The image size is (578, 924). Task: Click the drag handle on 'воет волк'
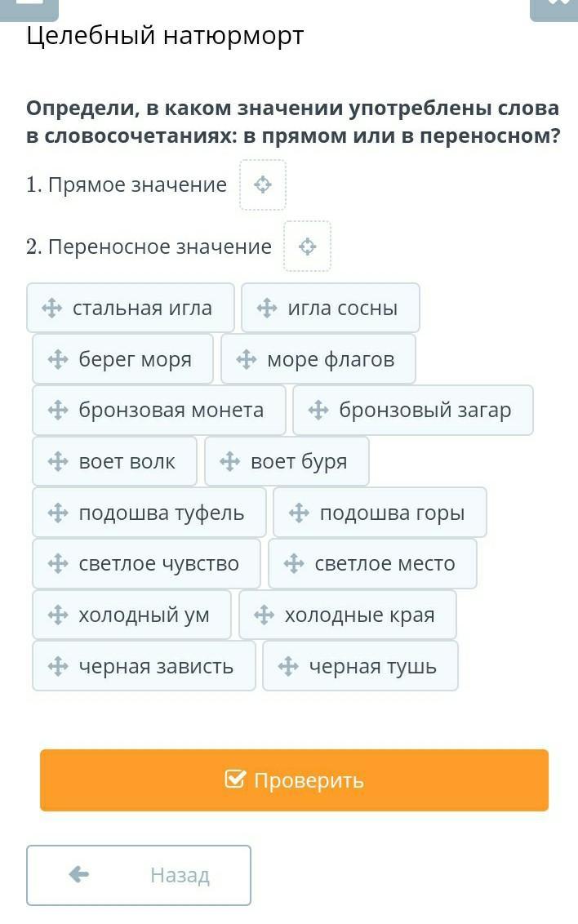(x=58, y=461)
